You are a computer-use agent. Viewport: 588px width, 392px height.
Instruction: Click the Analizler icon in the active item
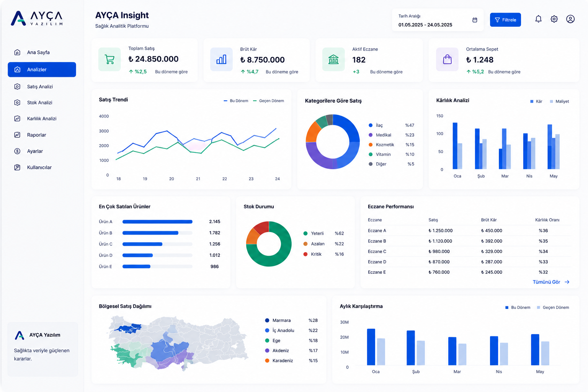[17, 70]
